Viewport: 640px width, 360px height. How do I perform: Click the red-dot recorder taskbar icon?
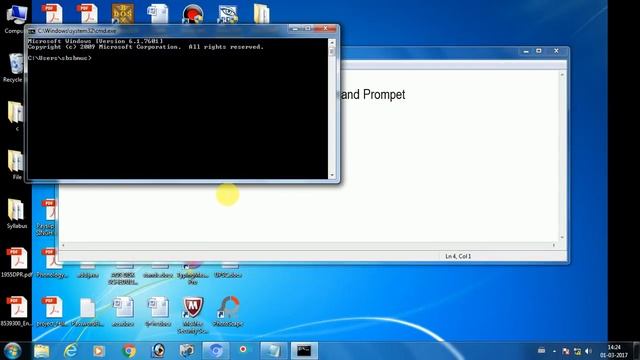tap(243, 350)
